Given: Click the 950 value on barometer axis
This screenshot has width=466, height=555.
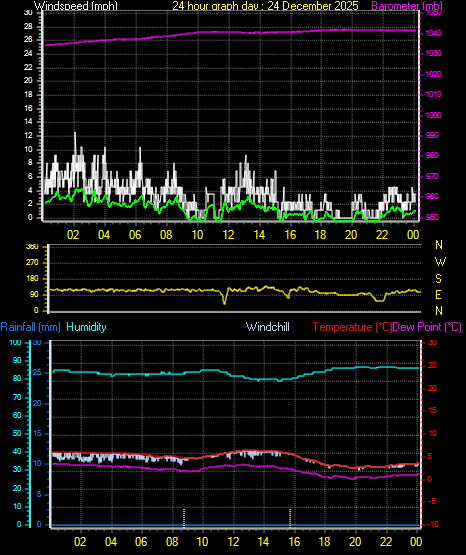Looking at the screenshot, I should [x=432, y=217].
